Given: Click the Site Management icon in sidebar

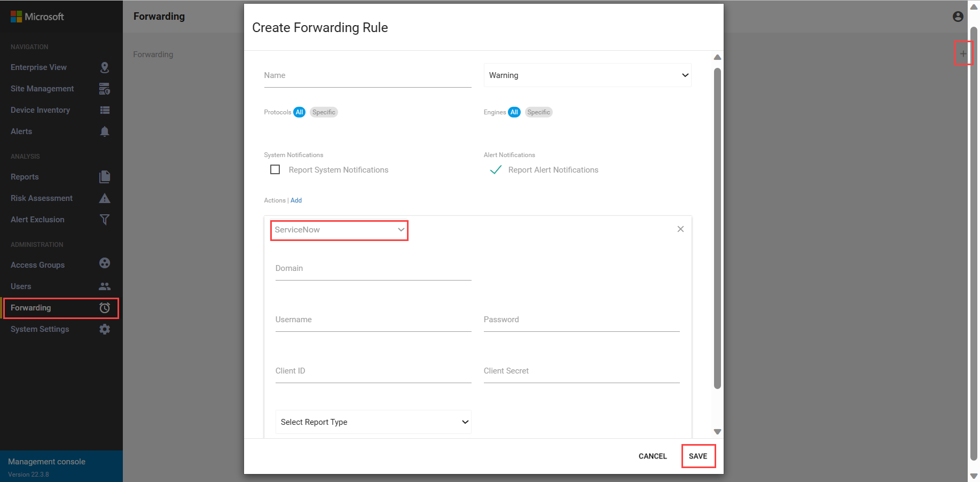Looking at the screenshot, I should click(x=105, y=89).
